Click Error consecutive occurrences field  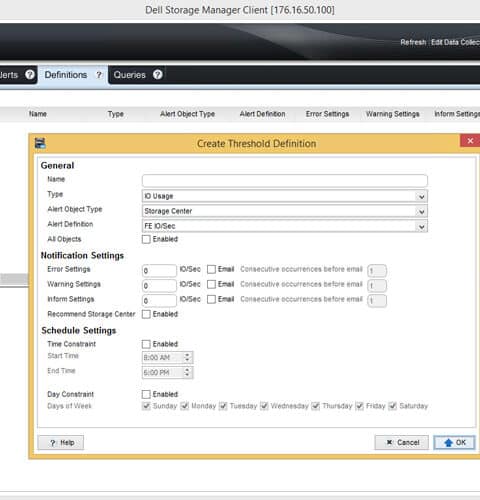[377, 271]
